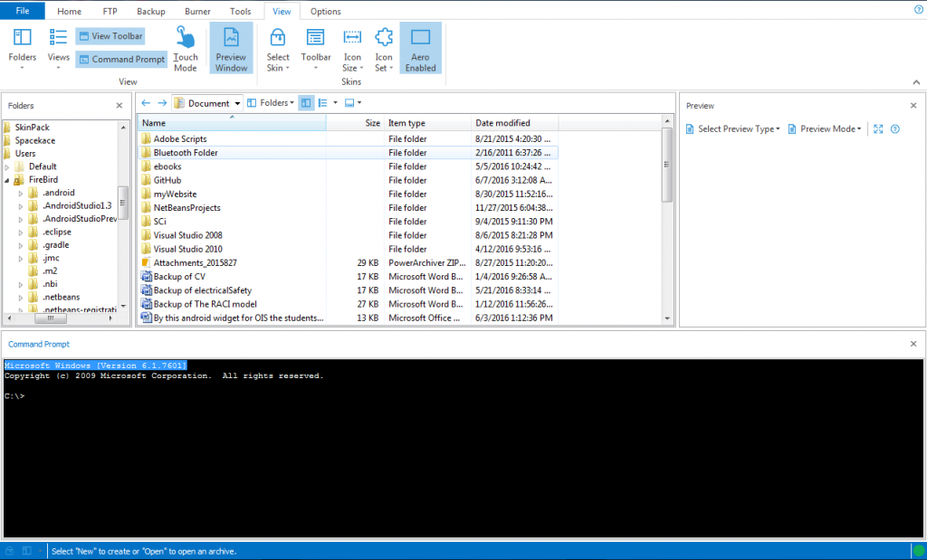Image resolution: width=927 pixels, height=560 pixels.
Task: Open the Folders toolbar dropdown
Action: point(270,103)
